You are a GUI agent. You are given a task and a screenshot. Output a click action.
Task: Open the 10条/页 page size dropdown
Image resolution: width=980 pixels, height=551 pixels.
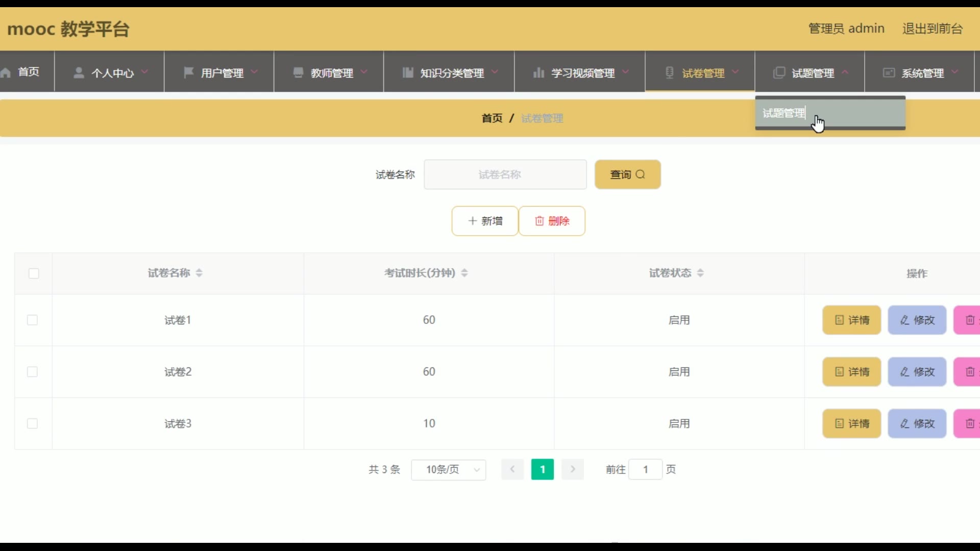tap(448, 469)
